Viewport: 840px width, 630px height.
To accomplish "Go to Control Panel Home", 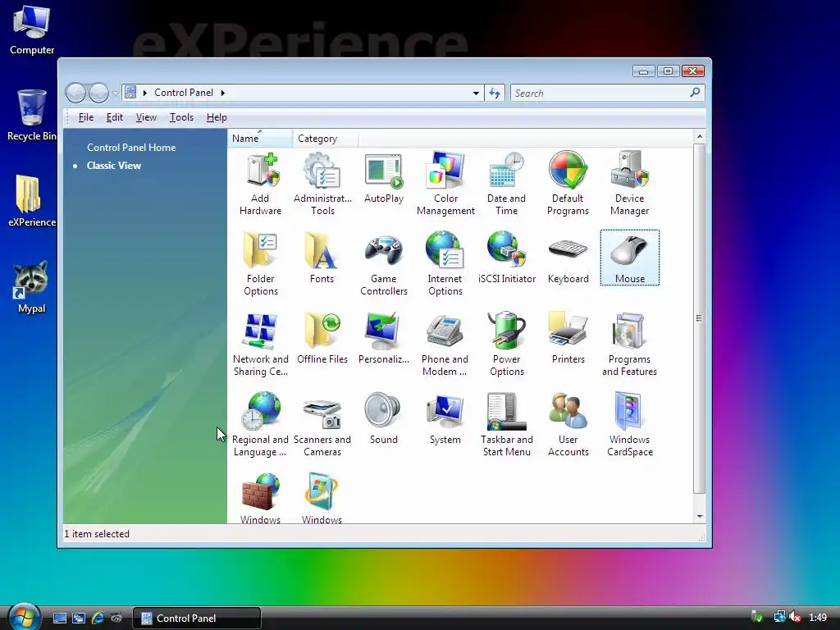I will (x=131, y=148).
